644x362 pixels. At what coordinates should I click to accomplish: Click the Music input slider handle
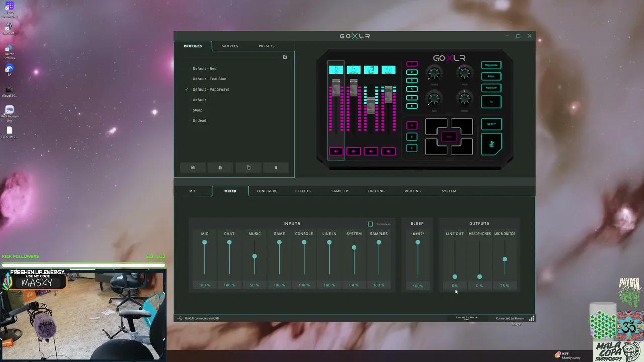254,257
